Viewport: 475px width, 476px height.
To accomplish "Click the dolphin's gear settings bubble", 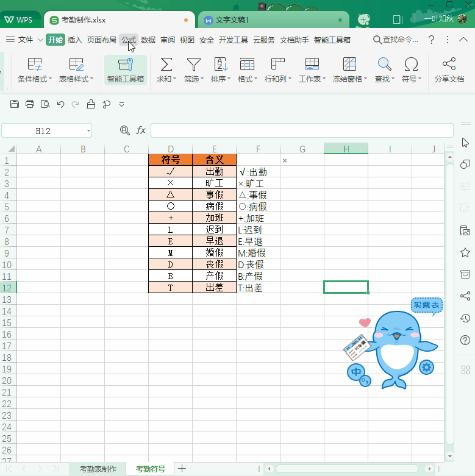I will (x=426, y=368).
